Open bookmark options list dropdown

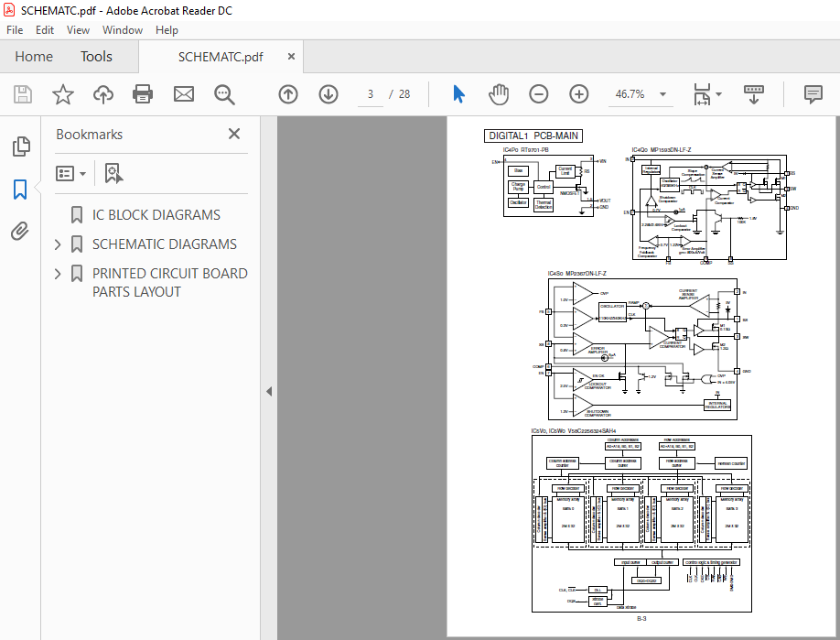tap(70, 174)
